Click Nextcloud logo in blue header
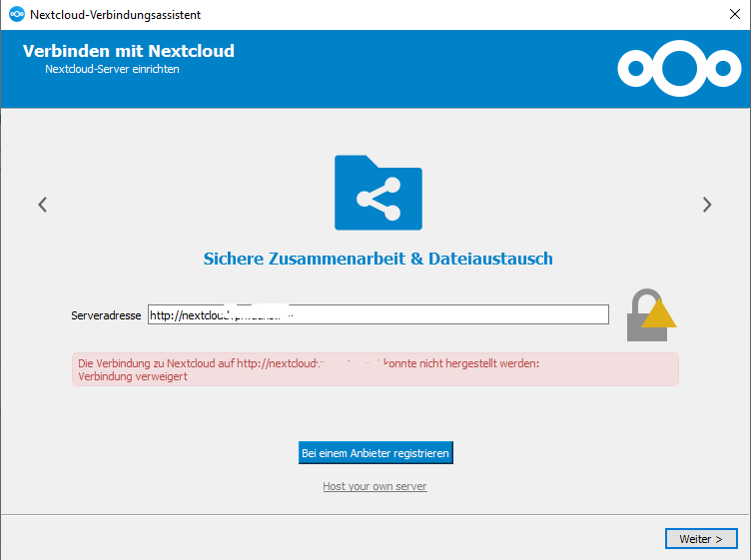 (x=679, y=69)
